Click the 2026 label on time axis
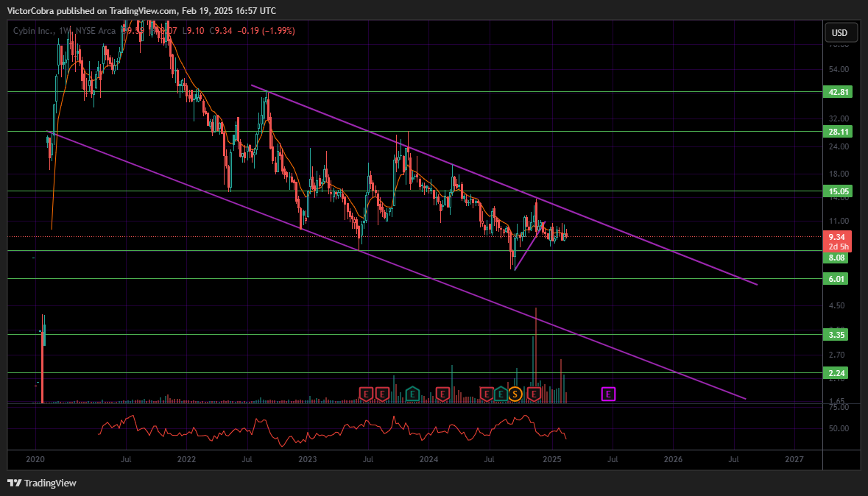Image resolution: width=868 pixels, height=496 pixels. pyautogui.click(x=673, y=459)
